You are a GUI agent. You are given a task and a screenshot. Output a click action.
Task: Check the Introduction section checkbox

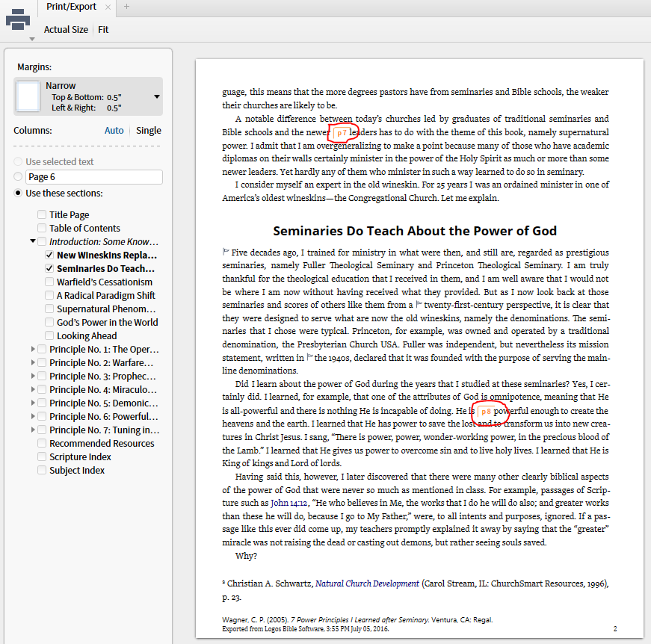tap(42, 241)
